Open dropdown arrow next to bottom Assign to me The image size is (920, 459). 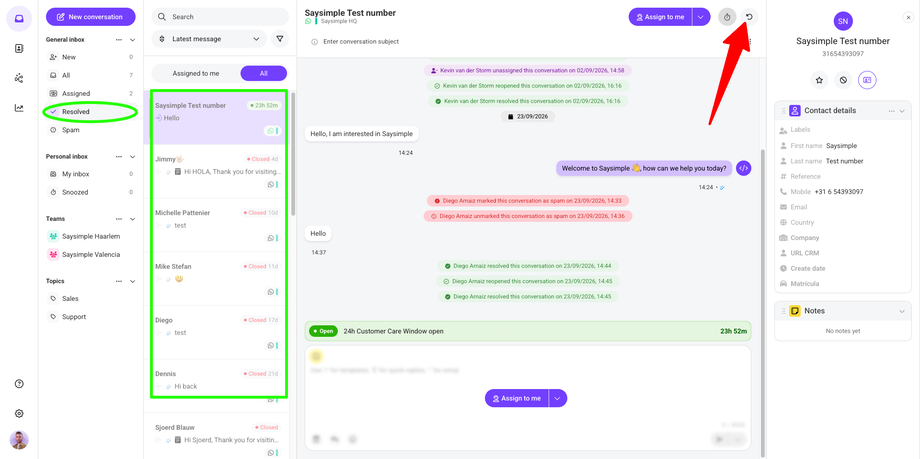pos(558,398)
